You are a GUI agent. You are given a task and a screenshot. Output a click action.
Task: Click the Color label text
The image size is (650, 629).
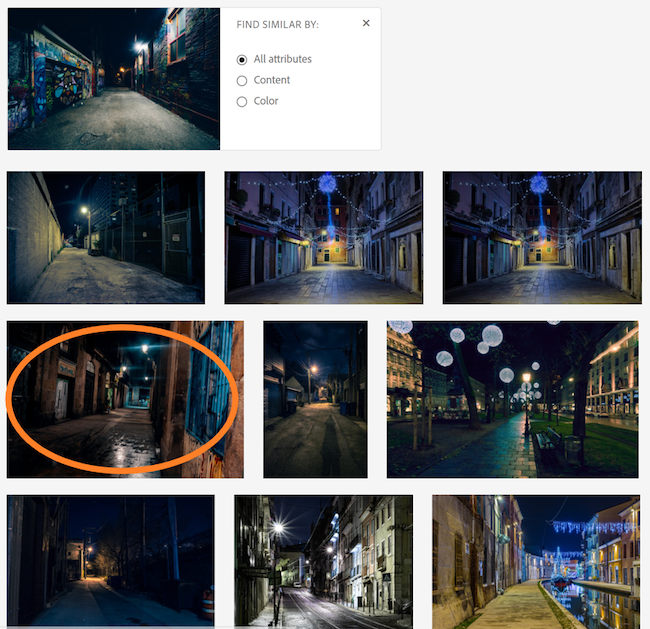(x=266, y=101)
